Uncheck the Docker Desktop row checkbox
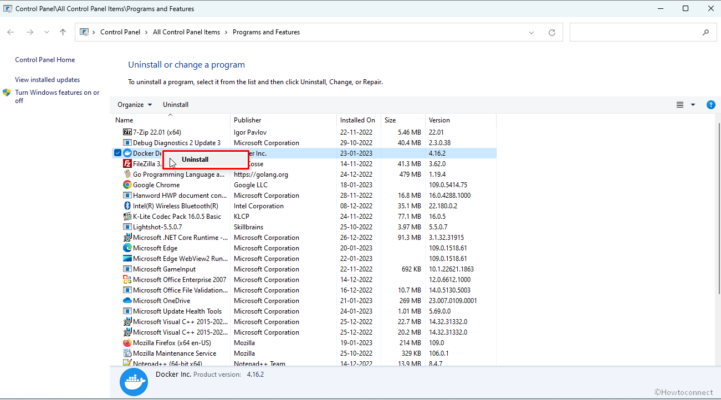Image resolution: width=721 pixels, height=400 pixels. (x=118, y=153)
